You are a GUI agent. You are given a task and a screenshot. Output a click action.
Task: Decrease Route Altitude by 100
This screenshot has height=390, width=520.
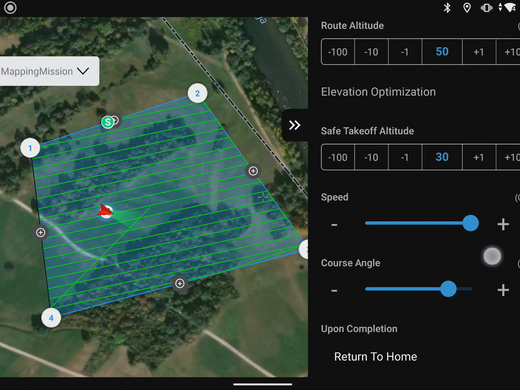tap(338, 52)
